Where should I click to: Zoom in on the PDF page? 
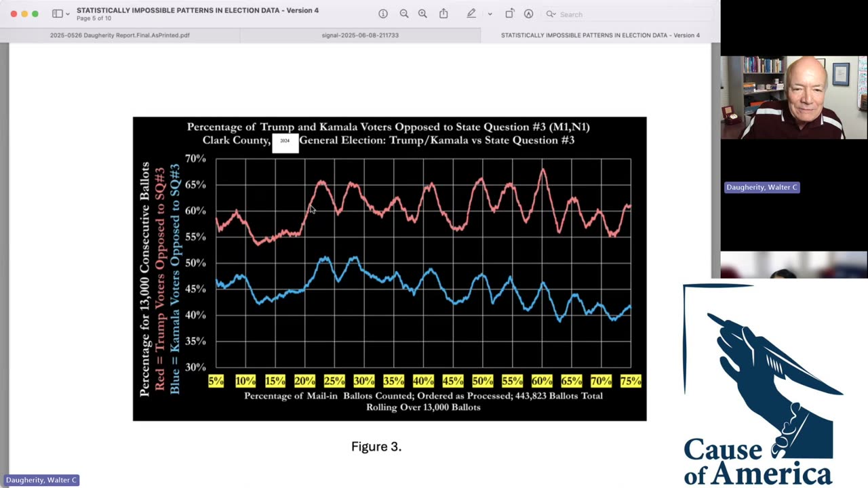(422, 14)
